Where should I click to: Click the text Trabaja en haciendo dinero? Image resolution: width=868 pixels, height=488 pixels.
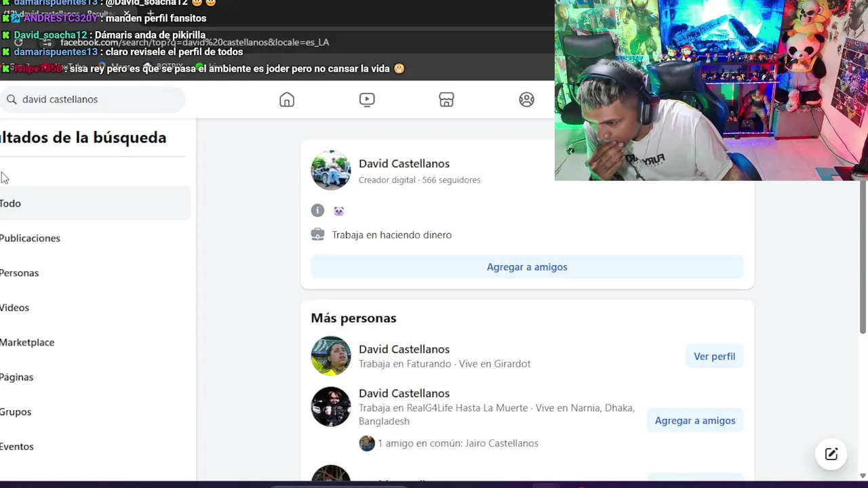tap(391, 235)
